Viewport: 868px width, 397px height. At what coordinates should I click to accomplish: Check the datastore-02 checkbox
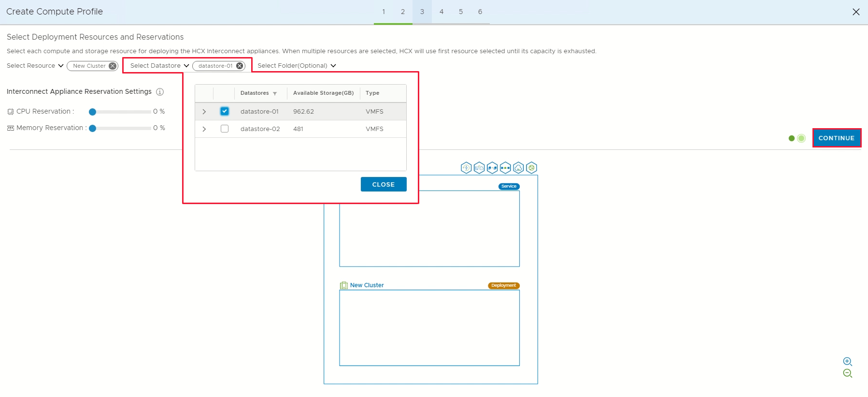coord(225,129)
